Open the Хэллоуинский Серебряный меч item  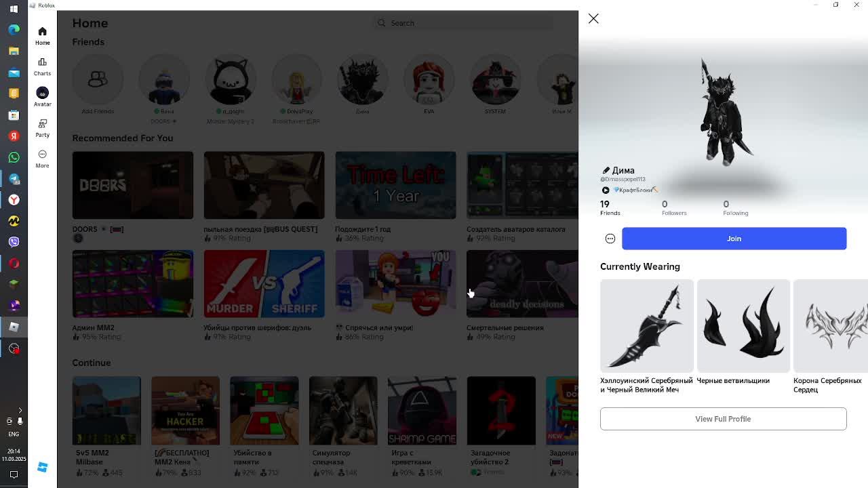tap(647, 326)
